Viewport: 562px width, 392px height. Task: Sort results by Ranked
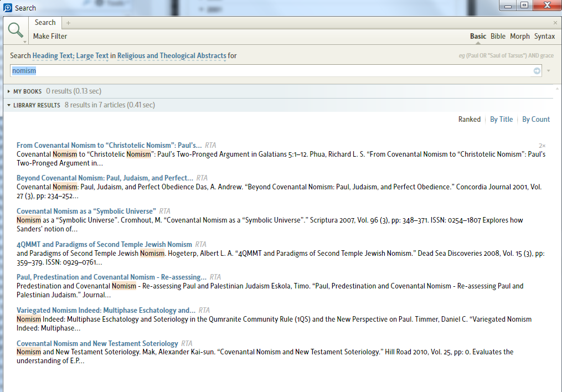pos(469,120)
